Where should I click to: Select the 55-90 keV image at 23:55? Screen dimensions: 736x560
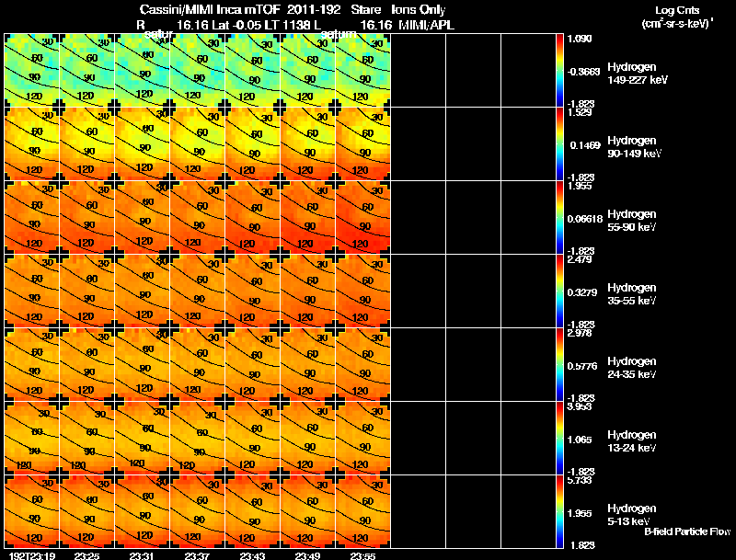(363, 218)
